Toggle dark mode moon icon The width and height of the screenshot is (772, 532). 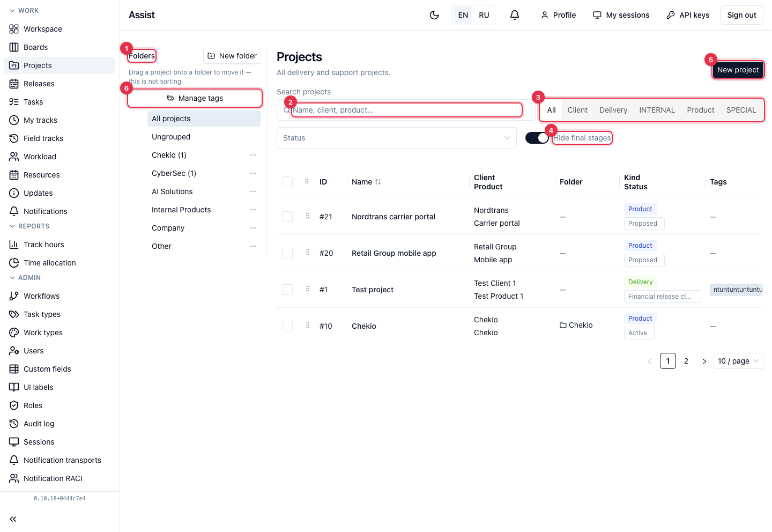434,15
